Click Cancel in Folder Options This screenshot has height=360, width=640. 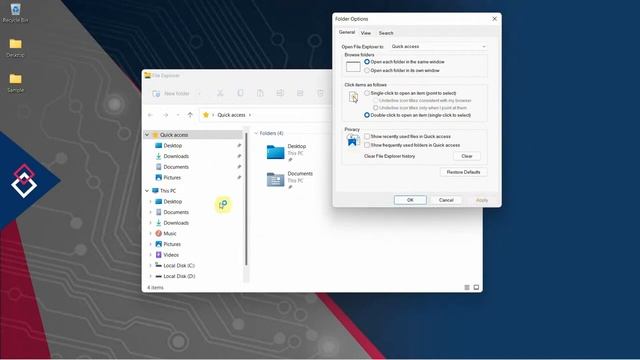click(x=446, y=200)
